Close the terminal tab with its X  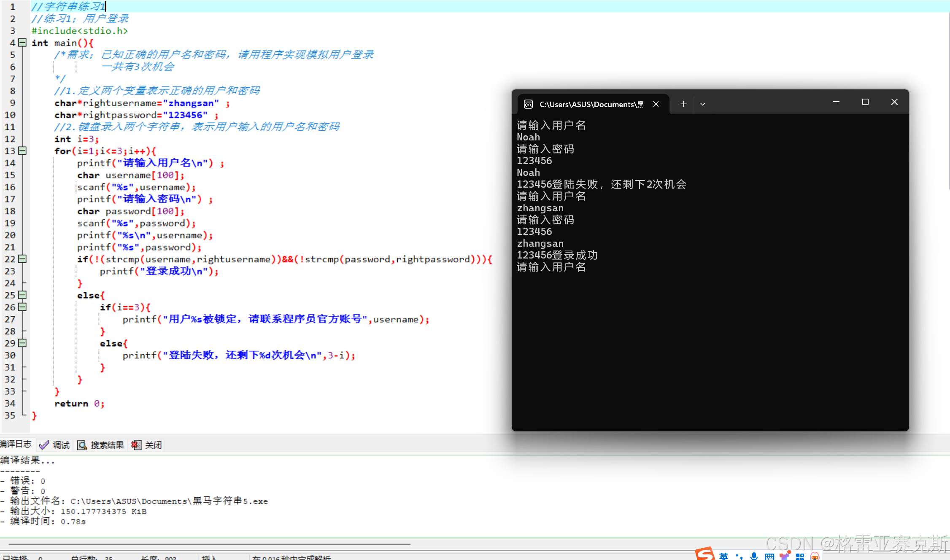[656, 104]
